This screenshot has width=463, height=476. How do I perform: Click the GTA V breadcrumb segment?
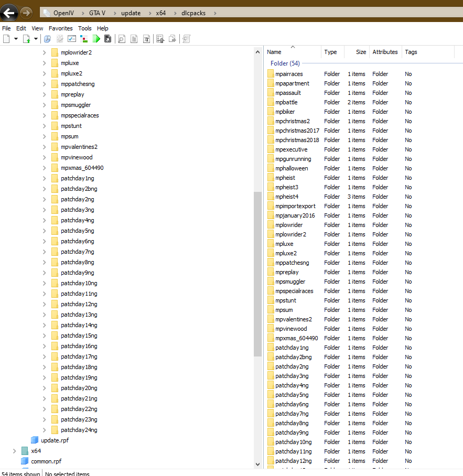pyautogui.click(x=97, y=13)
